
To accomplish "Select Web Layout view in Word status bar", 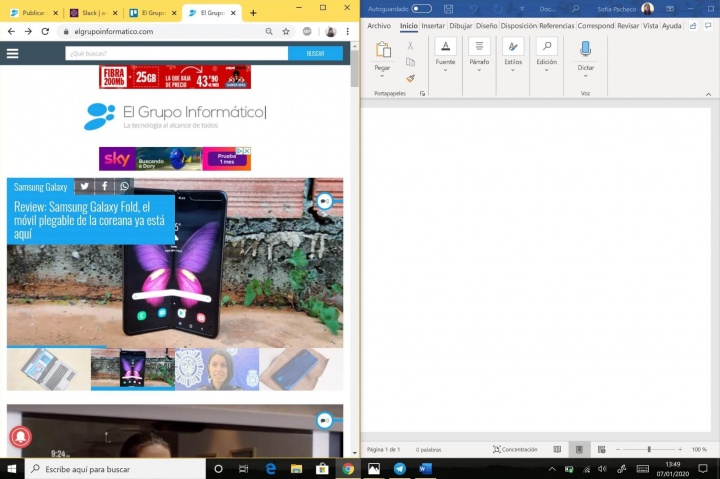I will pyautogui.click(x=602, y=449).
